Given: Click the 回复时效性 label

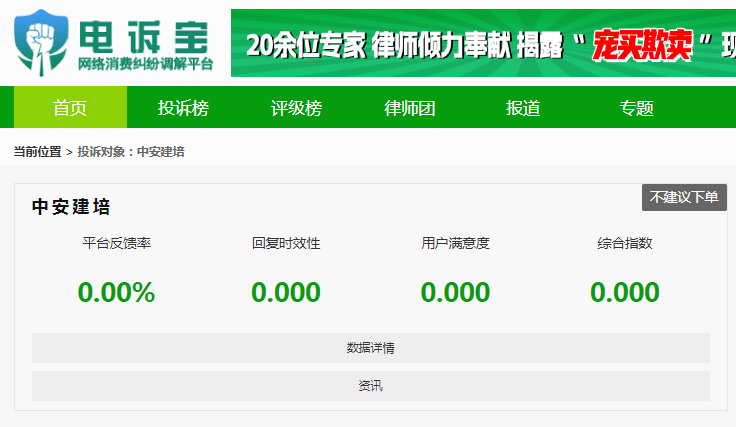Looking at the screenshot, I should (286, 243).
